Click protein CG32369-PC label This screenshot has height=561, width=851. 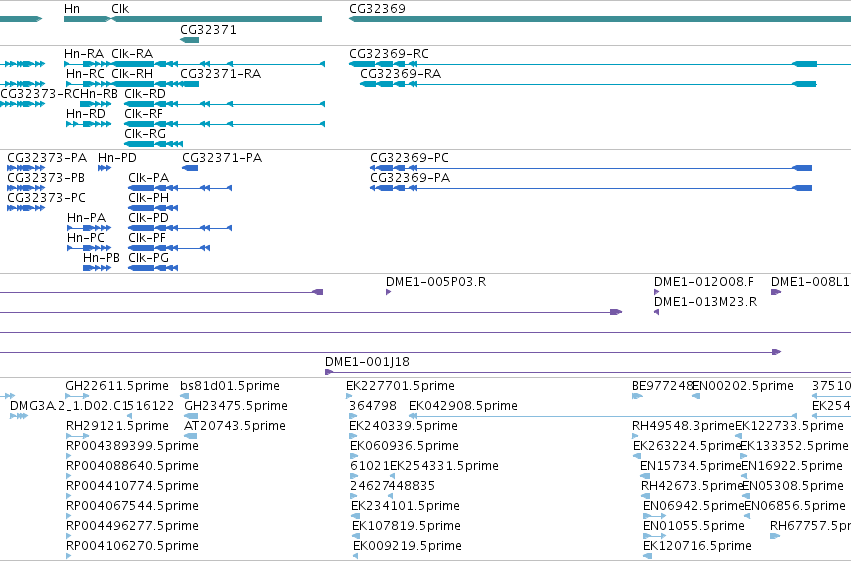click(x=409, y=158)
